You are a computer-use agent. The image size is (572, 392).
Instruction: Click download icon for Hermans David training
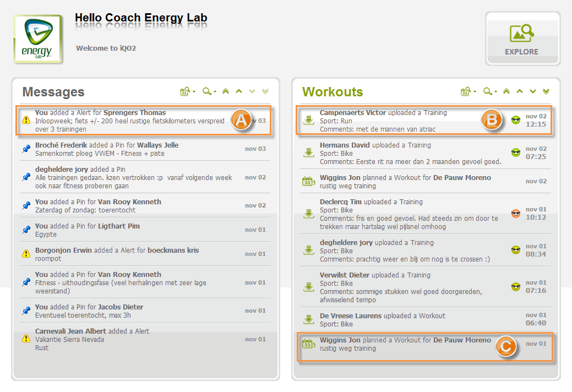(x=309, y=153)
